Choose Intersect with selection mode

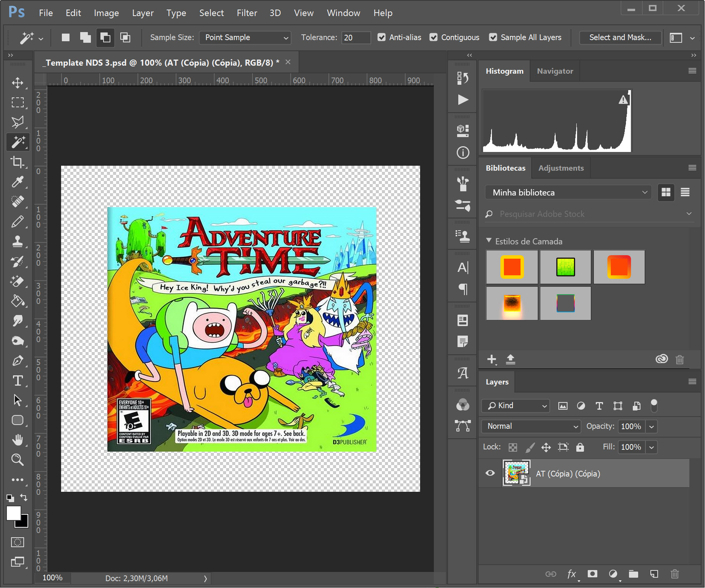coord(125,37)
